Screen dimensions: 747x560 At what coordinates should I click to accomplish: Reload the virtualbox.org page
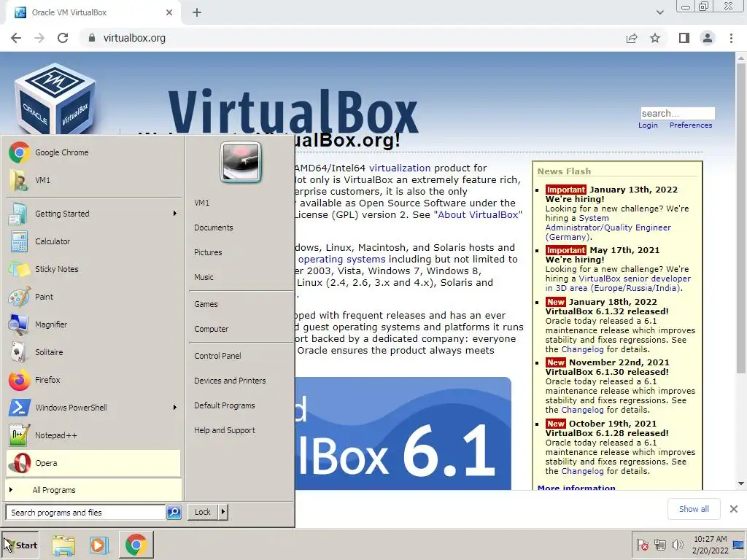63,38
